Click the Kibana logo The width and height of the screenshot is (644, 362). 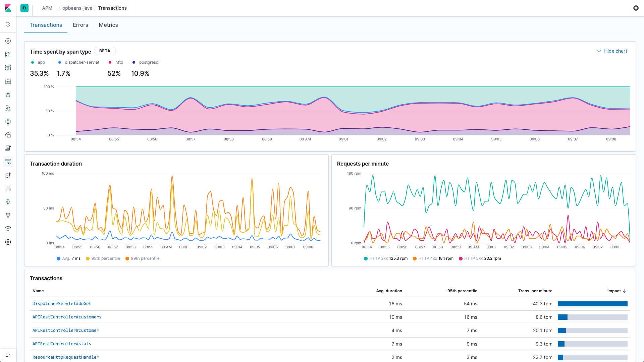coord(8,8)
